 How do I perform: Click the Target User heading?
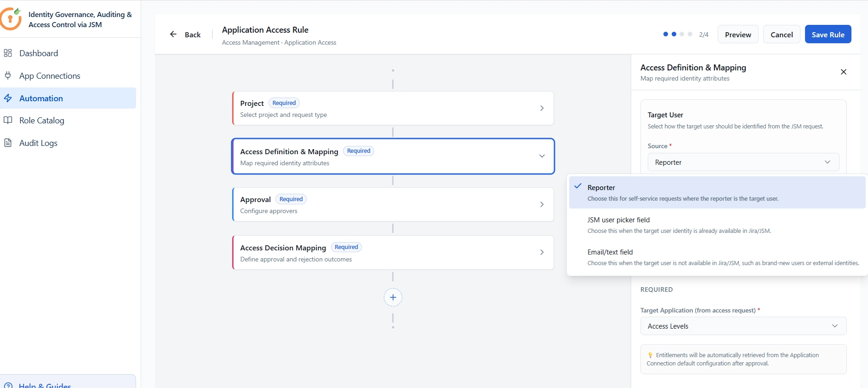(665, 115)
